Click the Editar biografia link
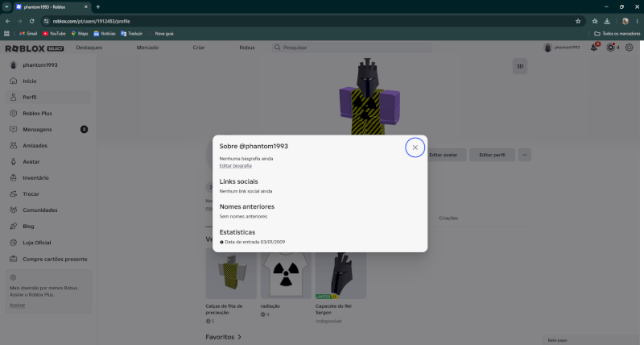 pos(235,166)
